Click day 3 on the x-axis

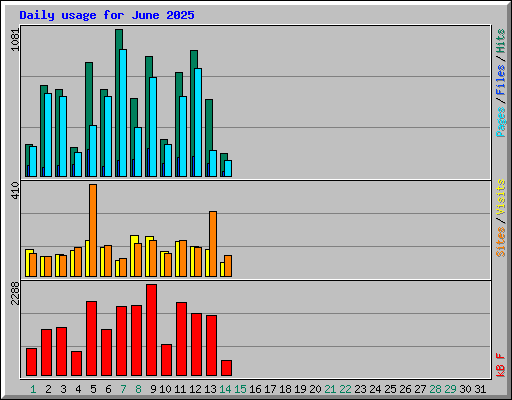[x=63, y=389]
